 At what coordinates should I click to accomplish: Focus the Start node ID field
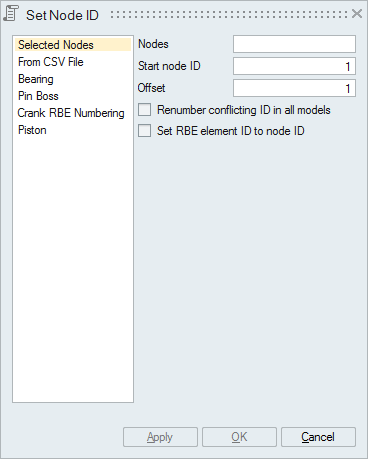point(294,66)
